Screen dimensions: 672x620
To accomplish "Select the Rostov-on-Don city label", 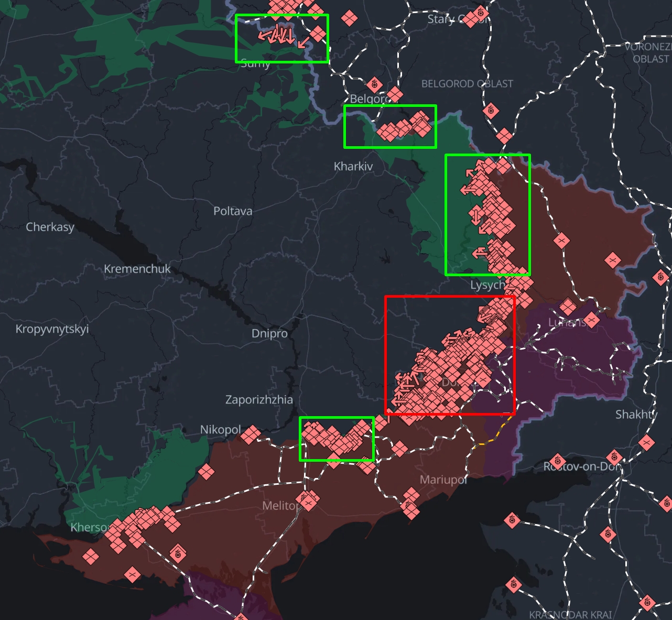I will [582, 466].
